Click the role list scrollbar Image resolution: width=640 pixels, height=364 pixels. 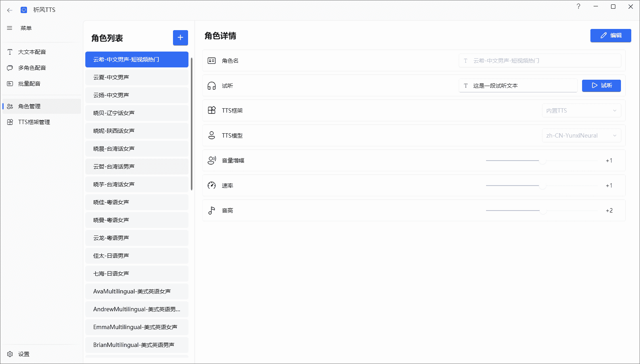[192, 124]
